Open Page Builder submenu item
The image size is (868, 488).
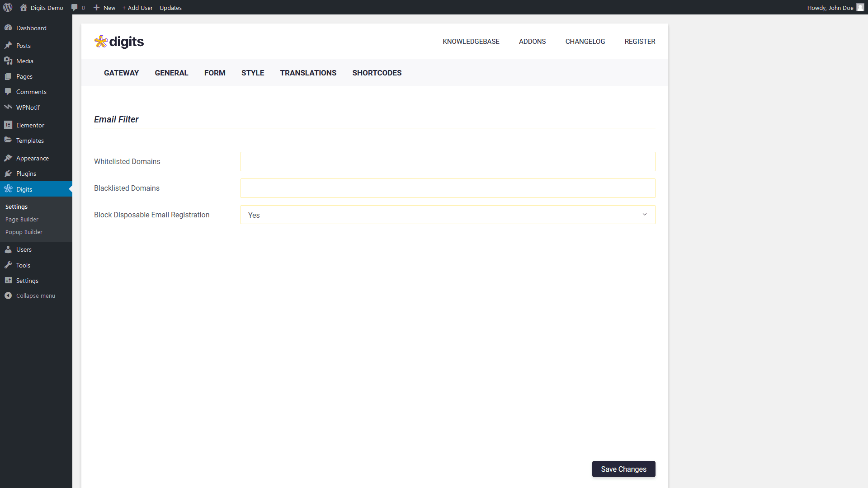(x=22, y=219)
